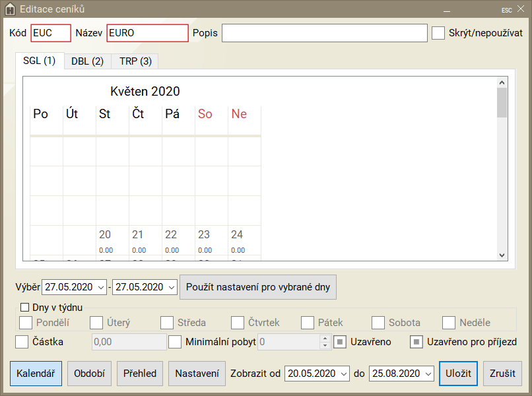Switch to the TRP (3) tab
The image size is (532, 396).
click(135, 61)
